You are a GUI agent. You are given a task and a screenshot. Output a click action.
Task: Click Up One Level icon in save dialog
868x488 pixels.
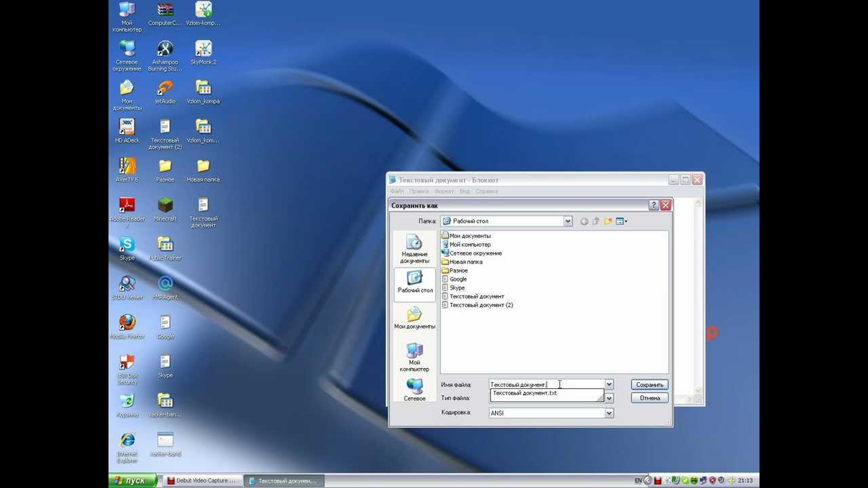click(x=595, y=221)
